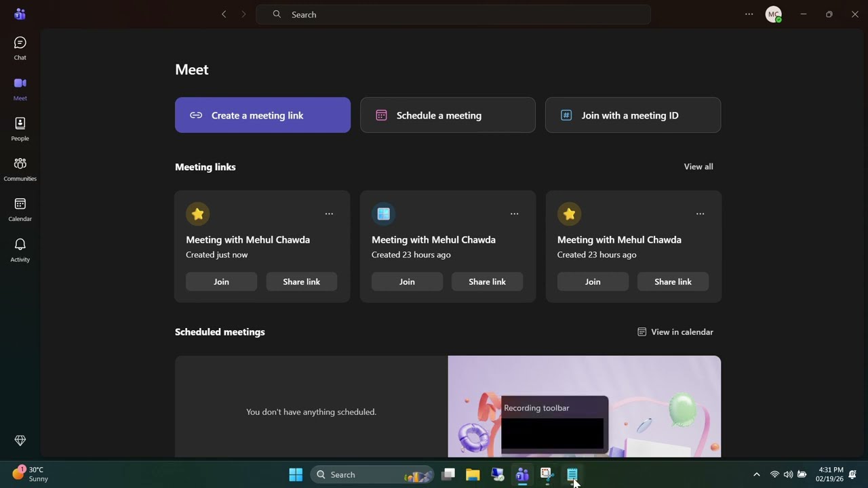Open the MC profile avatar
Screen dimensions: 868x488
774,14
